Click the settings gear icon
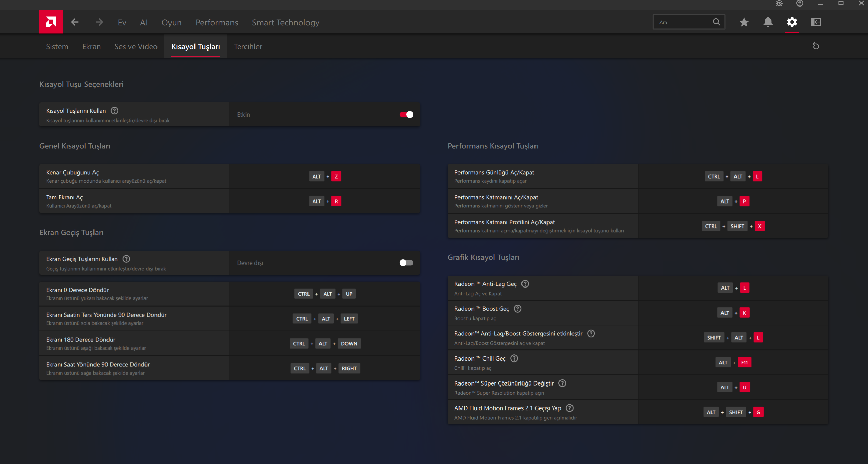868x464 pixels. tap(792, 22)
